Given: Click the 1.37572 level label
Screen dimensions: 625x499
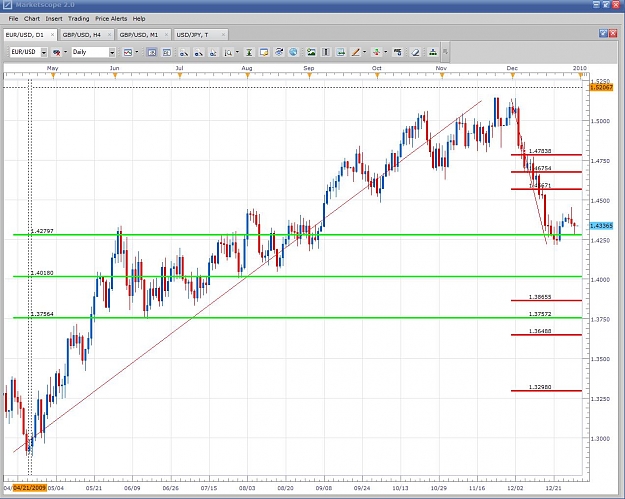Looking at the screenshot, I should [540, 314].
